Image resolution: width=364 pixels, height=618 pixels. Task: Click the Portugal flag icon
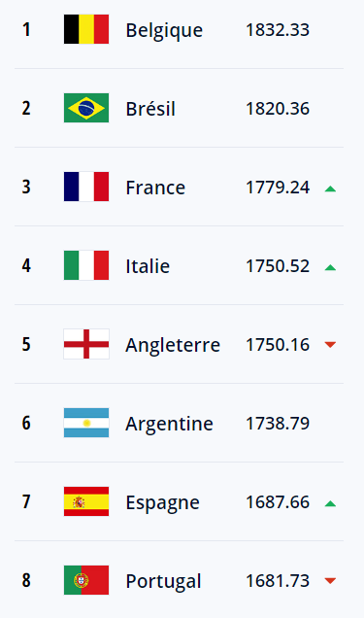coord(86,580)
